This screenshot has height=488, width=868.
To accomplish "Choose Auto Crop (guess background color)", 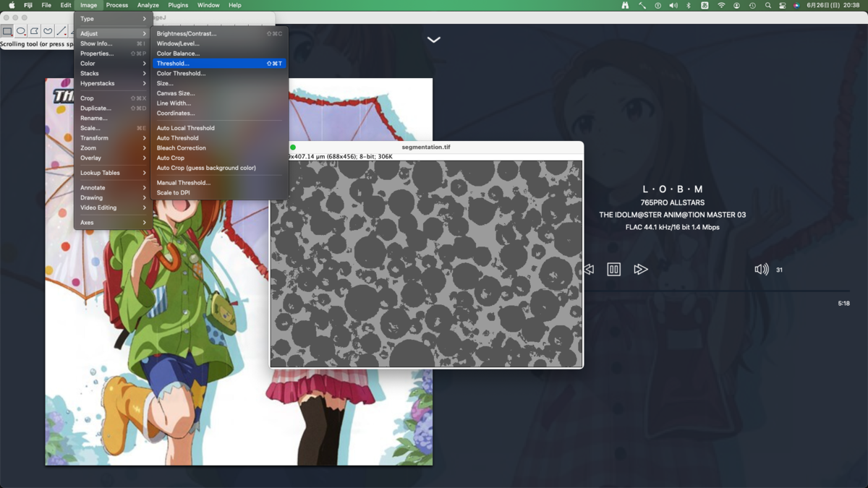I will pyautogui.click(x=219, y=168).
